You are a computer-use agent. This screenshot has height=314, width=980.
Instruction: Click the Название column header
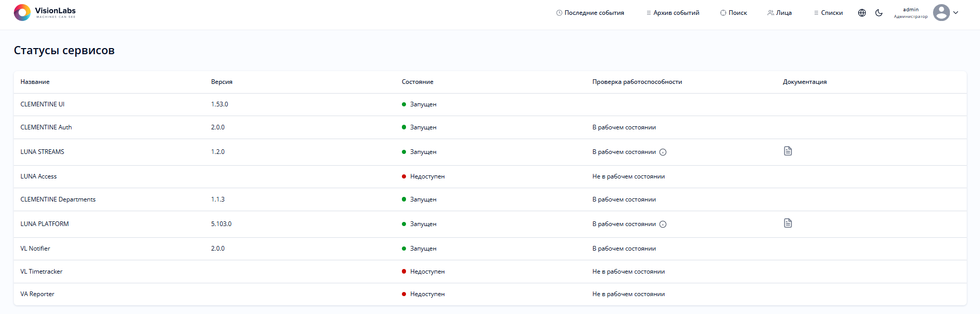click(x=35, y=82)
